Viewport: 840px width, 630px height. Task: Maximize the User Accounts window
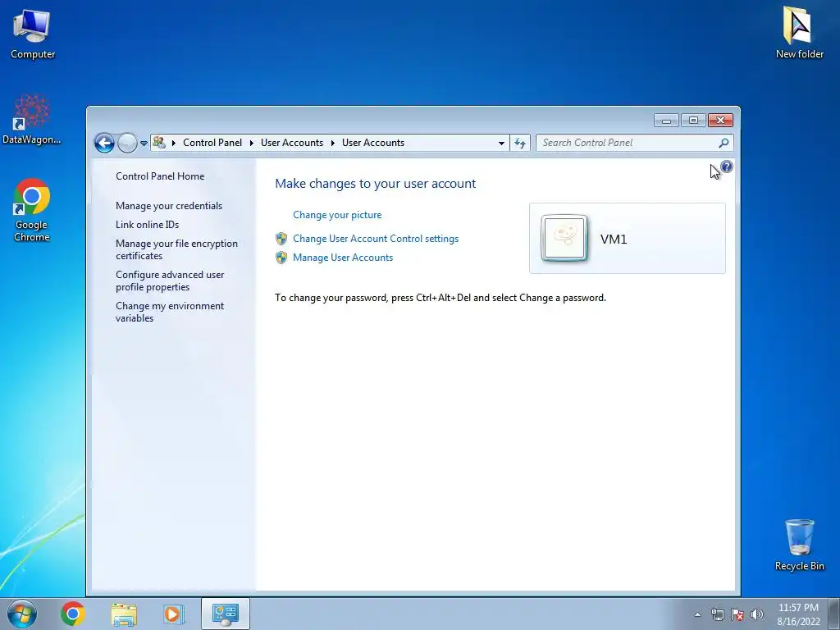tap(693, 121)
